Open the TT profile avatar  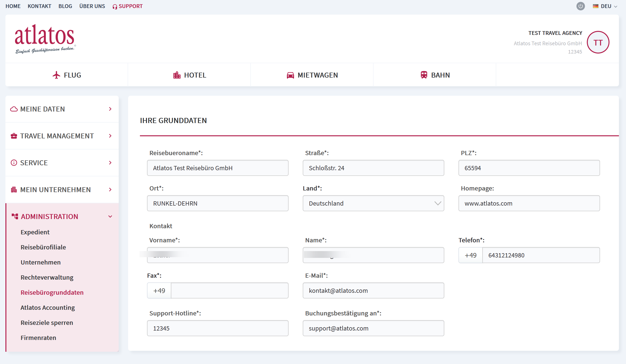[598, 42]
